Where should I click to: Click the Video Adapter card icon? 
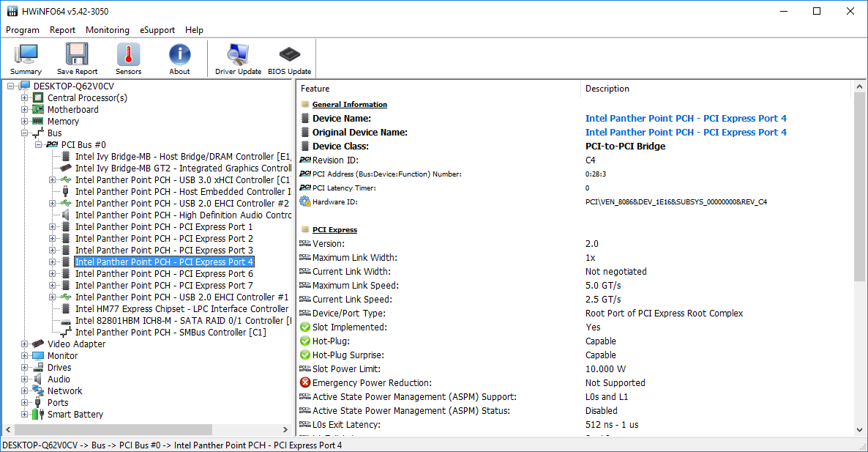point(38,344)
